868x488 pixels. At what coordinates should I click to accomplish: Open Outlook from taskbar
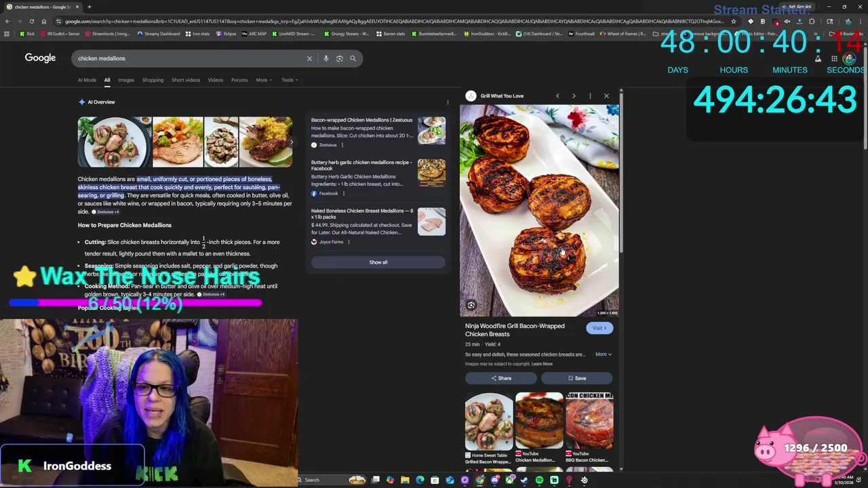450,480
